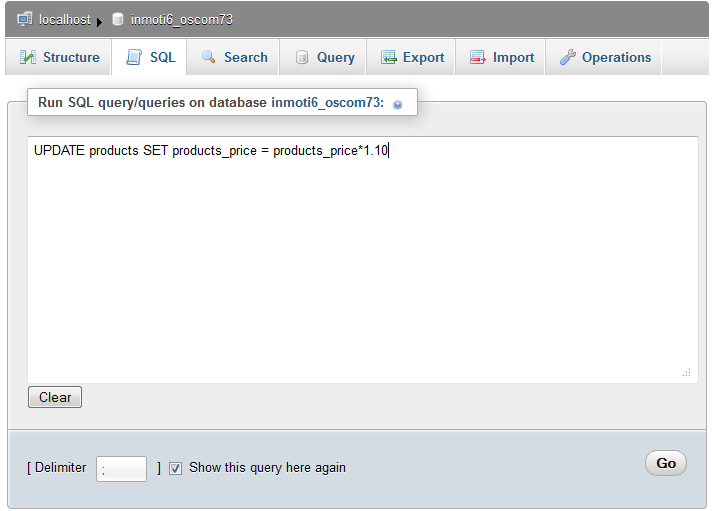Click the Structure tab icon

[x=28, y=58]
